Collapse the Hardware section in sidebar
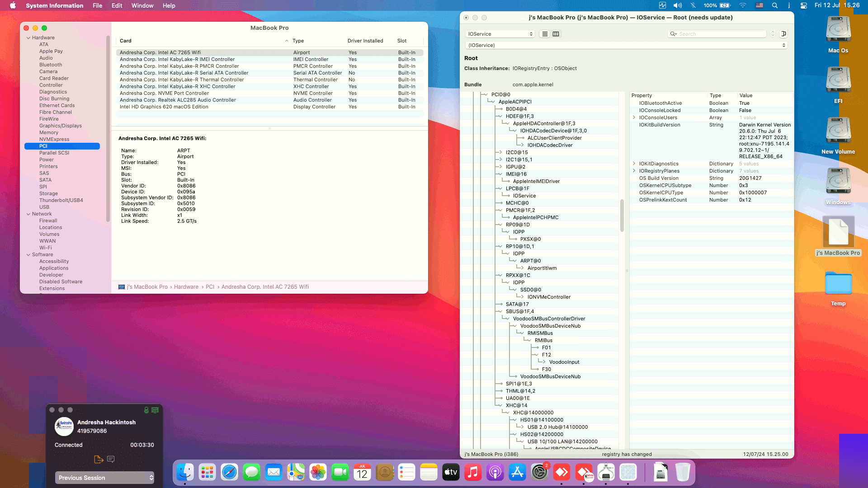868x488 pixels. click(28, 38)
